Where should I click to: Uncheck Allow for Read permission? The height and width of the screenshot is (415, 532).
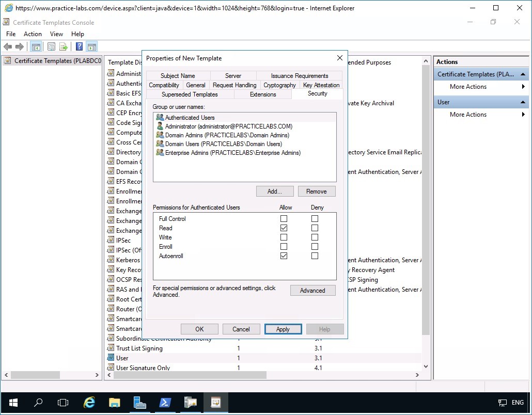pos(284,228)
